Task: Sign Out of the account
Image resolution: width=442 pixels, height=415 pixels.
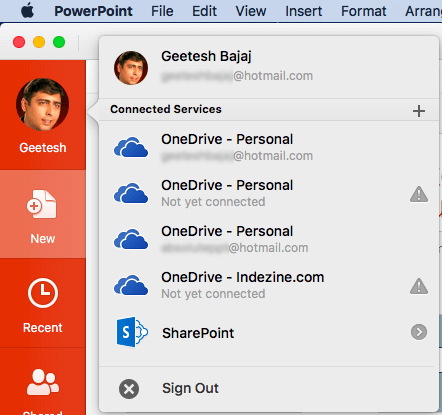Action: click(190, 388)
